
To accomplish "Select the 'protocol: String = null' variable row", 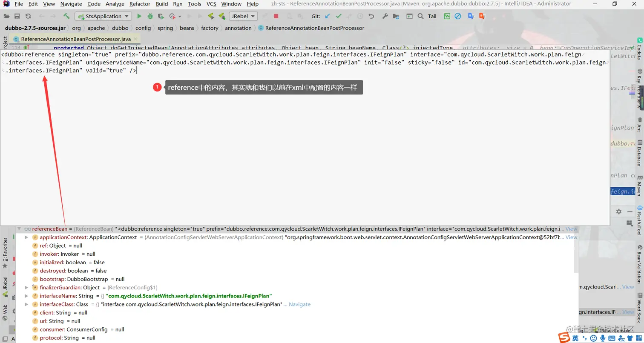I will click(296, 337).
